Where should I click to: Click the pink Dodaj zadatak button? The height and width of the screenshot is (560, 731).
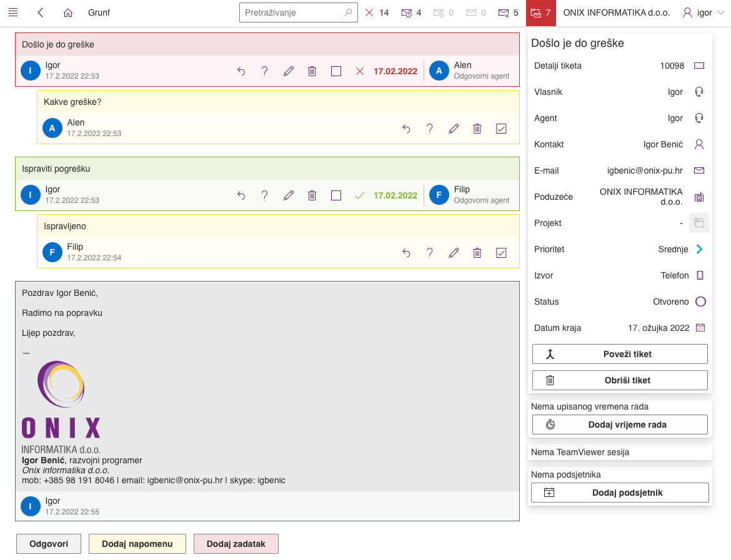(236, 544)
